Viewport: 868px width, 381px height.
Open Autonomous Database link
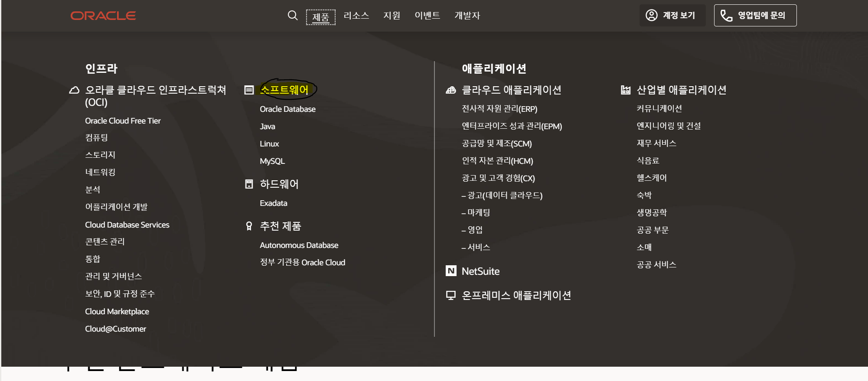click(x=299, y=245)
